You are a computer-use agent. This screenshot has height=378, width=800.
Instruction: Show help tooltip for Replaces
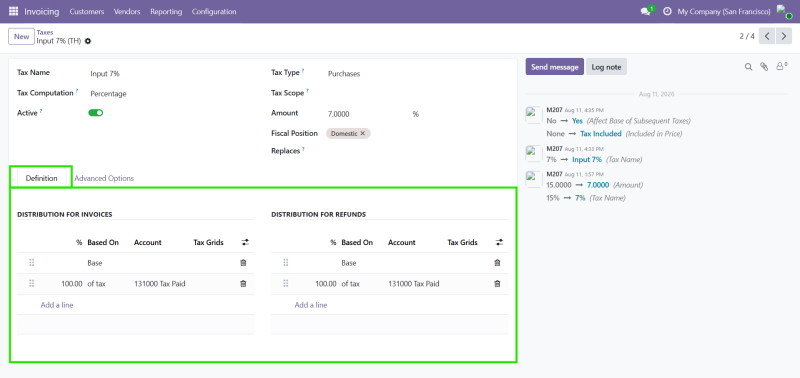point(304,148)
